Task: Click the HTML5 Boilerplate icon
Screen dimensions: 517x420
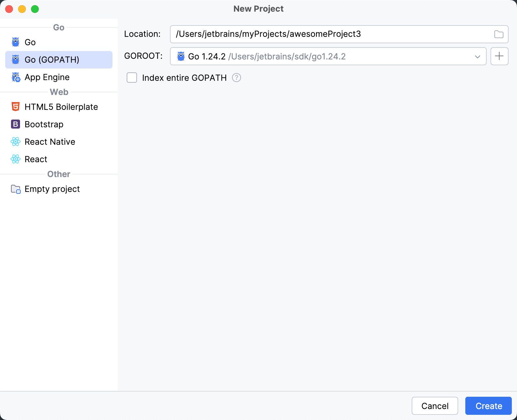Action: (15, 107)
